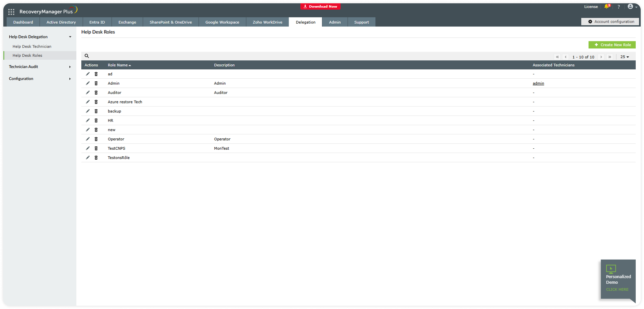The image size is (644, 309).
Task: Select Help Desk Technician in sidebar
Action: [x=32, y=46]
